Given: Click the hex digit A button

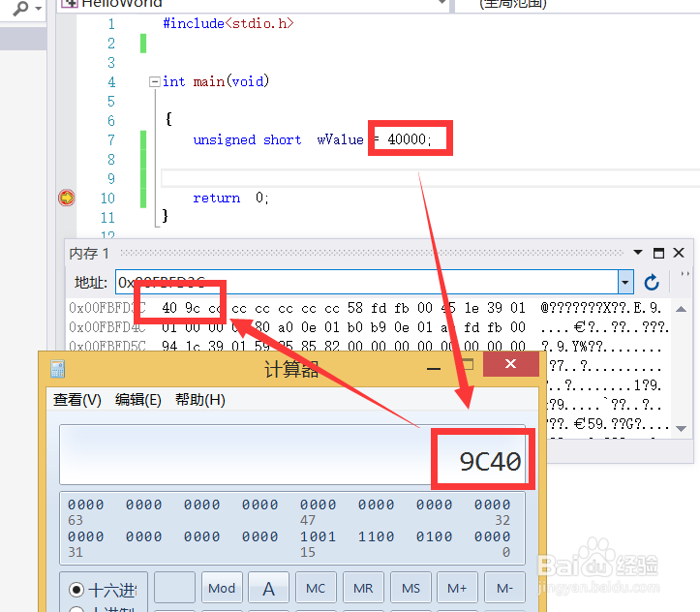Looking at the screenshot, I should point(269,589).
